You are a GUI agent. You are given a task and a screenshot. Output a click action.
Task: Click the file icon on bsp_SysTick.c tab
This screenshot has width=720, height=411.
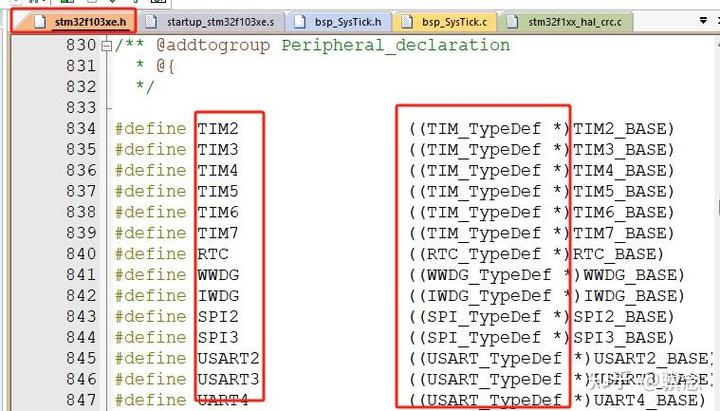pyautogui.click(x=407, y=22)
